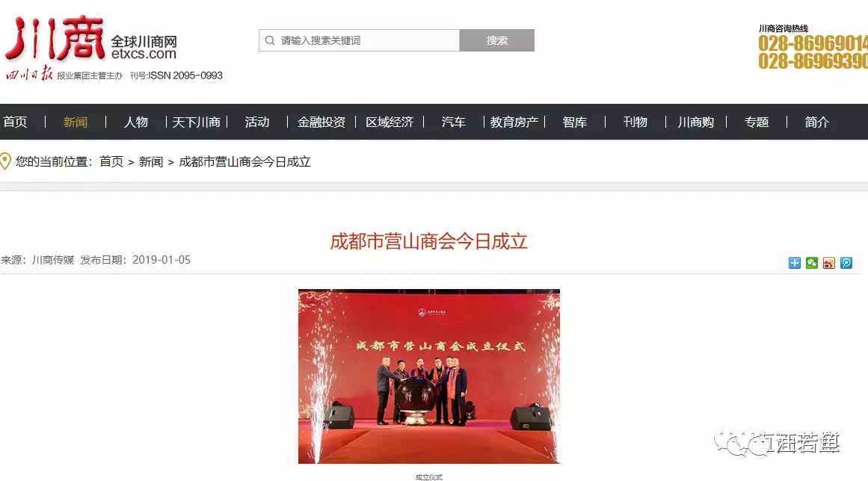Open the 人物 navigation menu item

(x=135, y=122)
